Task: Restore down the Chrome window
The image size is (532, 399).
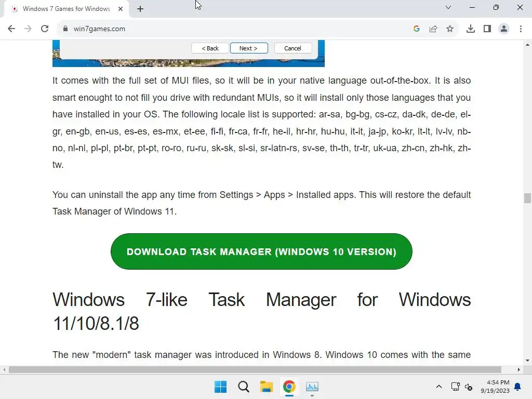Action: click(496, 7)
